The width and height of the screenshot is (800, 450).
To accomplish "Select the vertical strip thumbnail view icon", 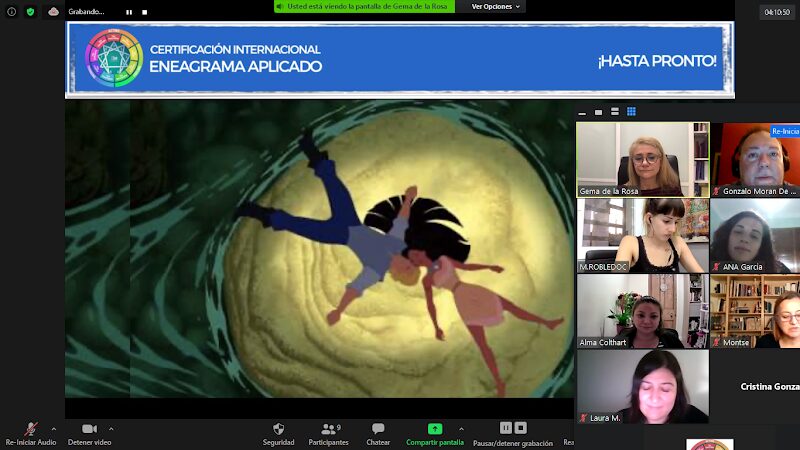I will [x=615, y=112].
